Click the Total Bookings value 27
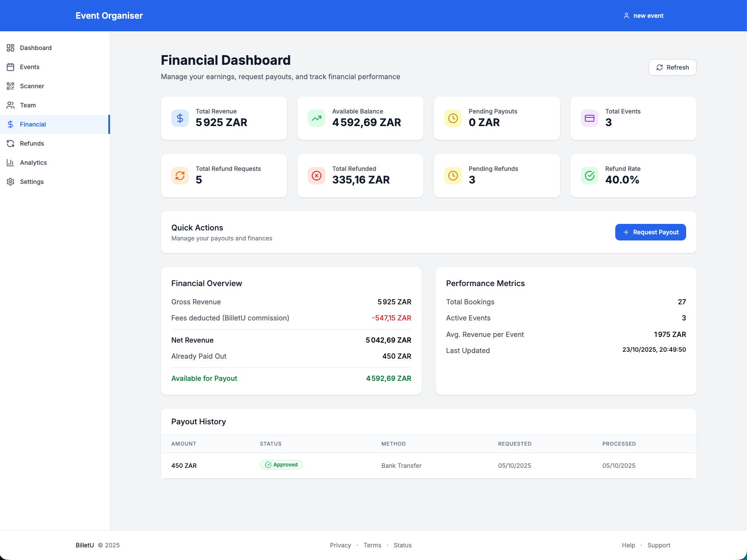Viewport: 747px width, 560px height. pyautogui.click(x=682, y=302)
